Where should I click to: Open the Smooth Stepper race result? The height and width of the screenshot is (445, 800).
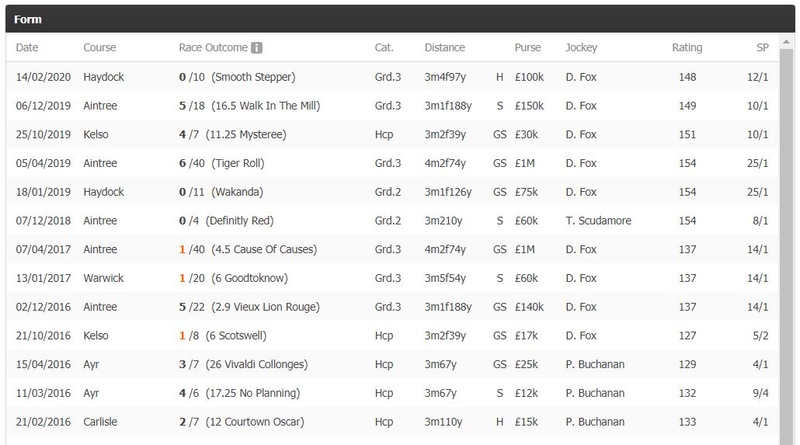pos(253,77)
